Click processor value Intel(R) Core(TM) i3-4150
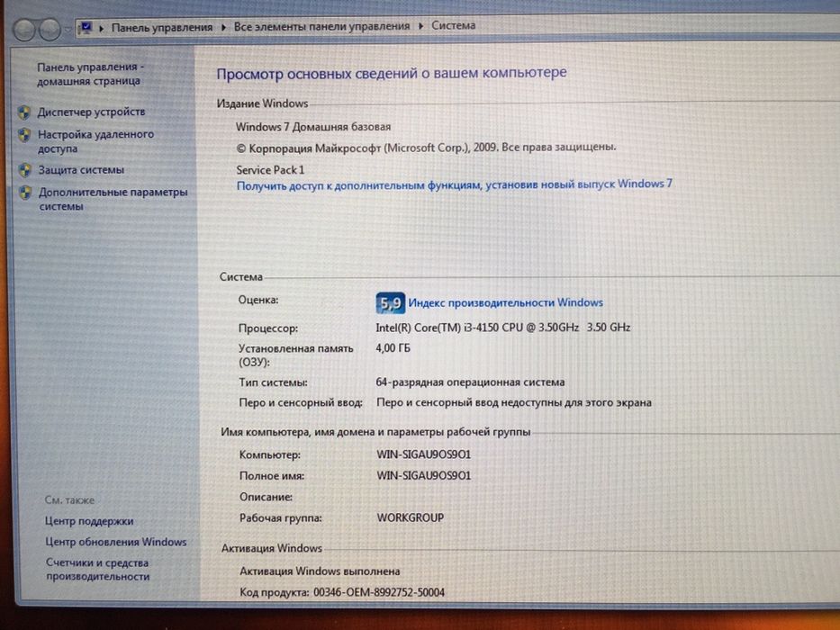 (503, 328)
